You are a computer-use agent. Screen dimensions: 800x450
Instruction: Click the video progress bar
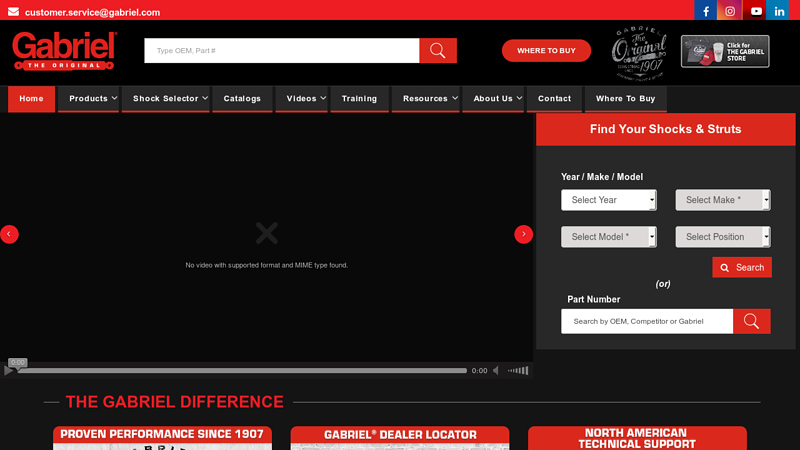point(242,371)
